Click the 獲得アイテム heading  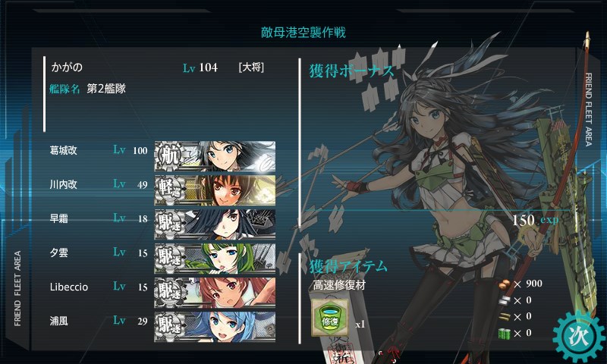348,266
